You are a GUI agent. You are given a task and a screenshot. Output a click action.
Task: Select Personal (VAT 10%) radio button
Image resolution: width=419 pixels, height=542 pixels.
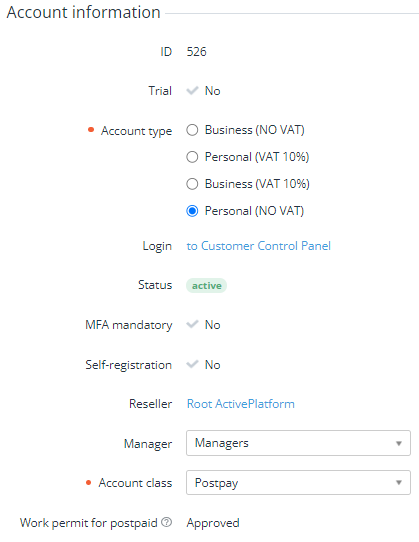tap(192, 157)
